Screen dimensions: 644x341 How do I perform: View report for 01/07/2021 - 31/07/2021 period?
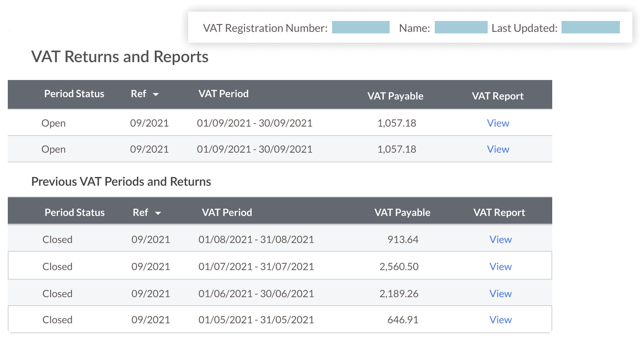point(500,267)
